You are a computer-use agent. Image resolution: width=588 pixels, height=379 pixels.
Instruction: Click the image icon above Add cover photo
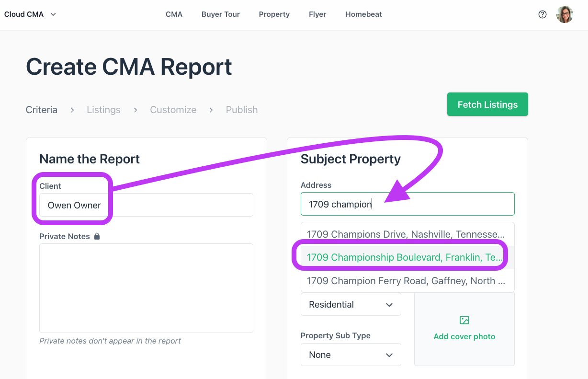pyautogui.click(x=464, y=320)
